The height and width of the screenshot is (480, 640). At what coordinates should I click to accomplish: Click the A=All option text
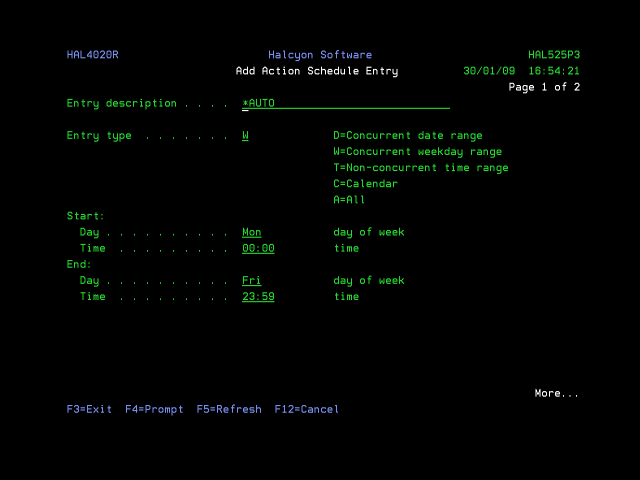pyautogui.click(x=349, y=199)
